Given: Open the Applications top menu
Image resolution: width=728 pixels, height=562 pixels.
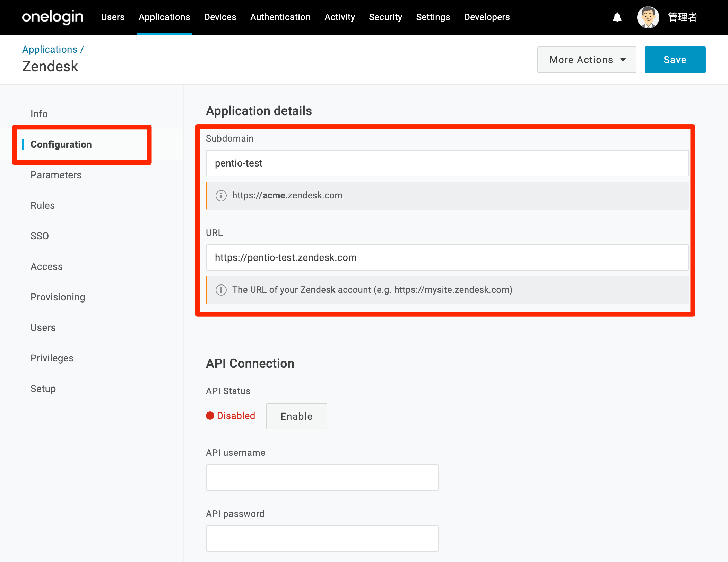Looking at the screenshot, I should pyautogui.click(x=164, y=17).
